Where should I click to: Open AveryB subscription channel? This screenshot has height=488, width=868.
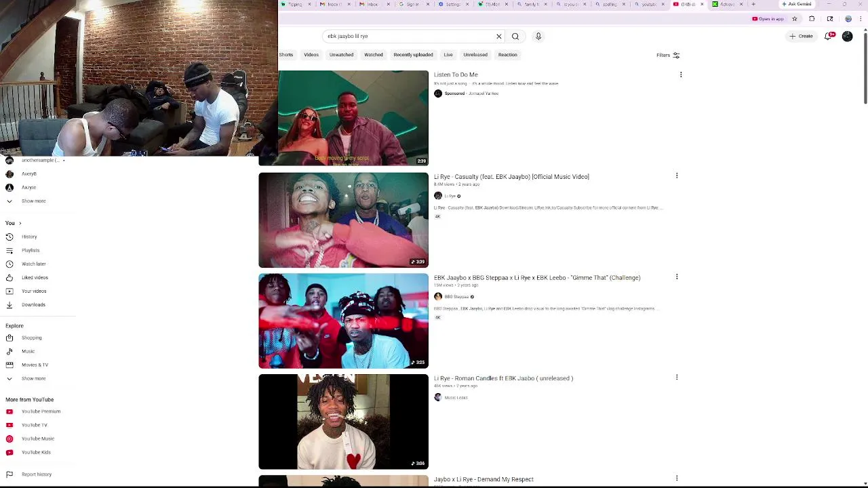[28, 174]
